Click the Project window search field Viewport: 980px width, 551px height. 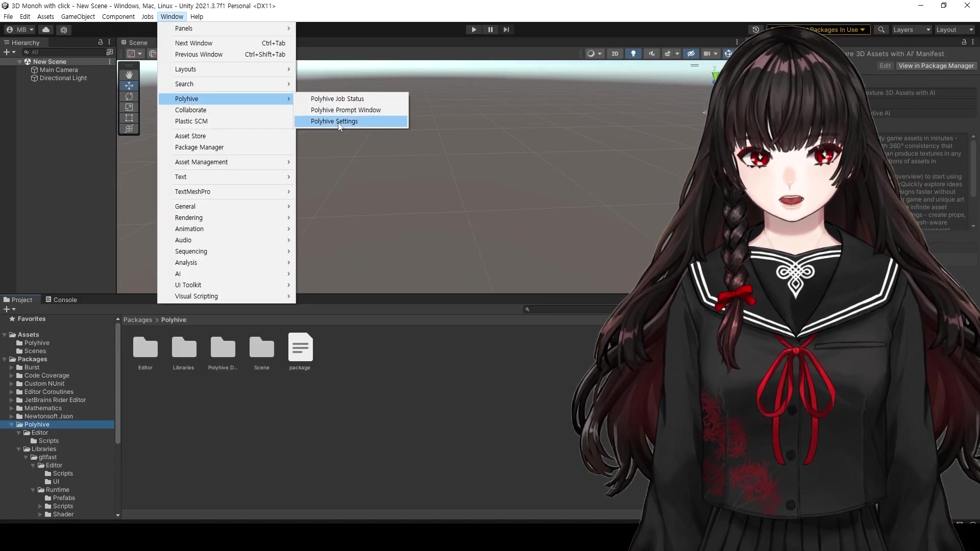point(572,309)
